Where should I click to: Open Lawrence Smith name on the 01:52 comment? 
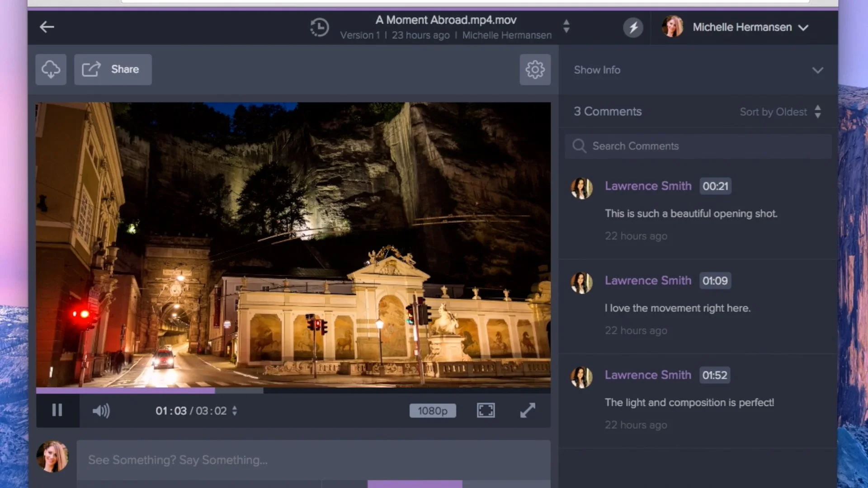[648, 375]
